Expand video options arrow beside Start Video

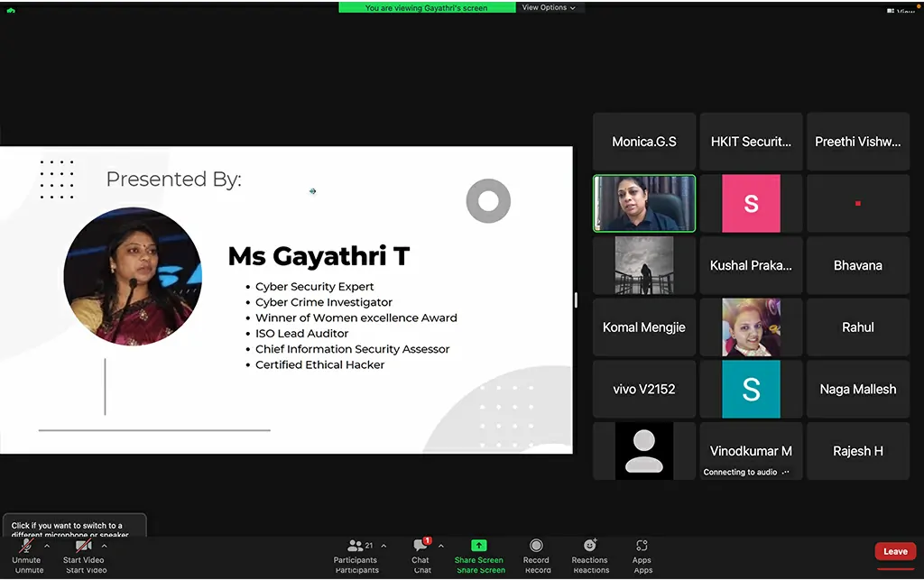[105, 546]
